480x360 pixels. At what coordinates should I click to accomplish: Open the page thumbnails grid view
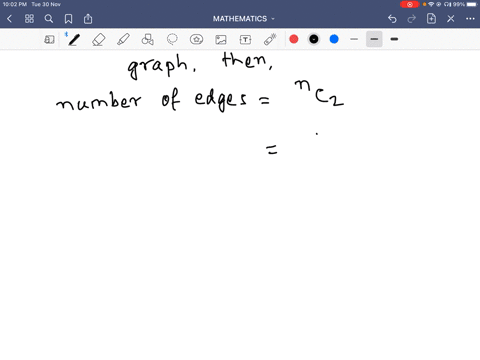click(29, 19)
